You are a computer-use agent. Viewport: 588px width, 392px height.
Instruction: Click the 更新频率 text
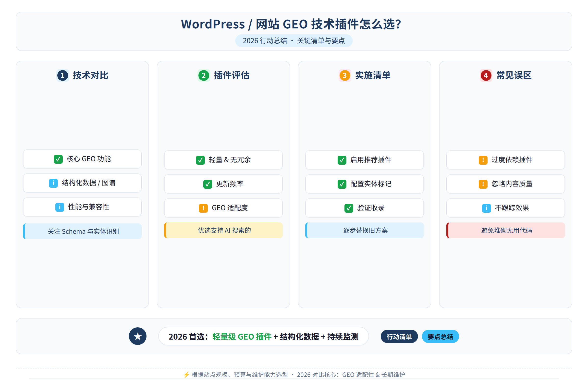click(x=230, y=184)
